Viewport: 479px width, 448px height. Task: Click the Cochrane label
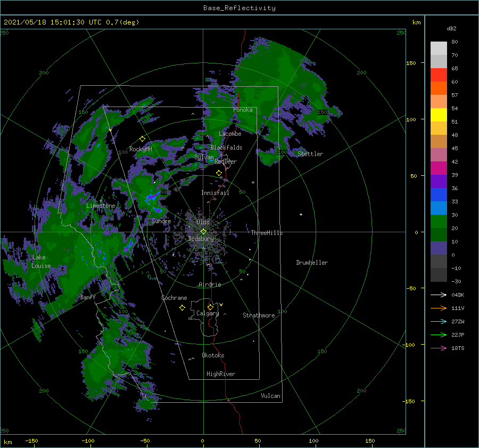174,298
